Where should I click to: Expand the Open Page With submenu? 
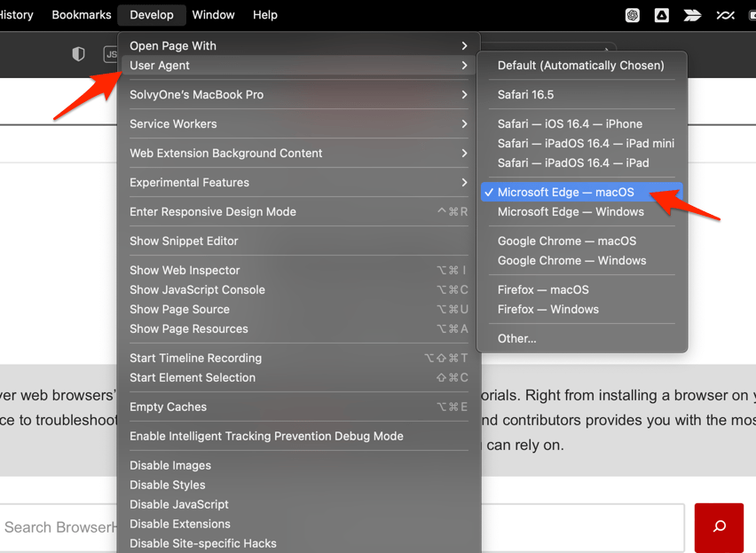click(299, 46)
